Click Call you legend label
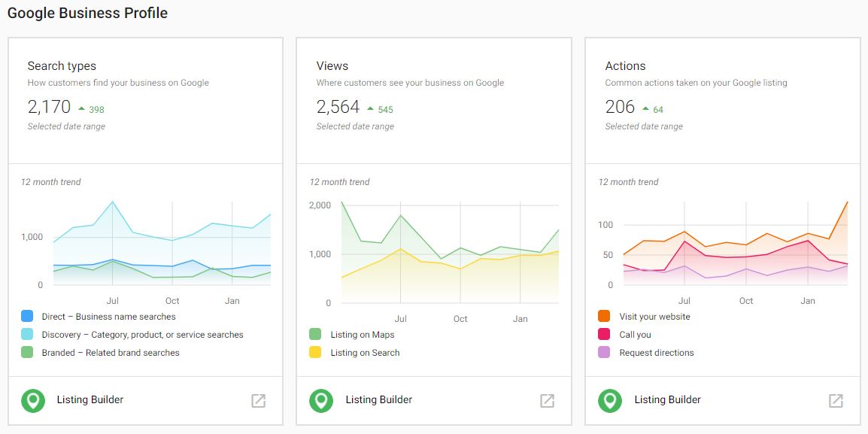 pos(635,335)
